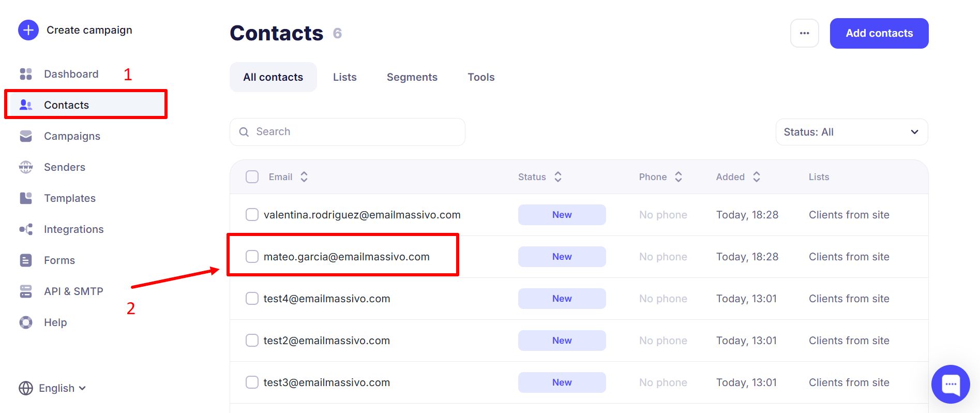Click the Campaigns envelope icon
980x413 pixels.
click(26, 136)
